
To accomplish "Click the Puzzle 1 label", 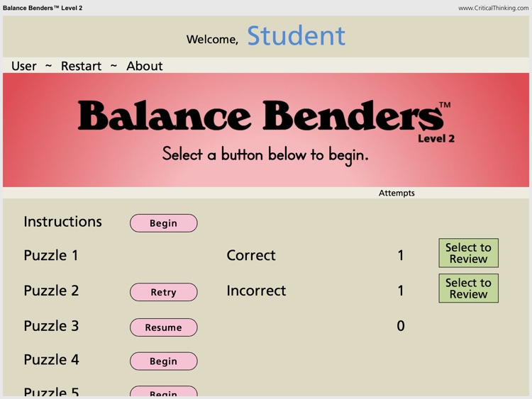I will (x=51, y=255).
